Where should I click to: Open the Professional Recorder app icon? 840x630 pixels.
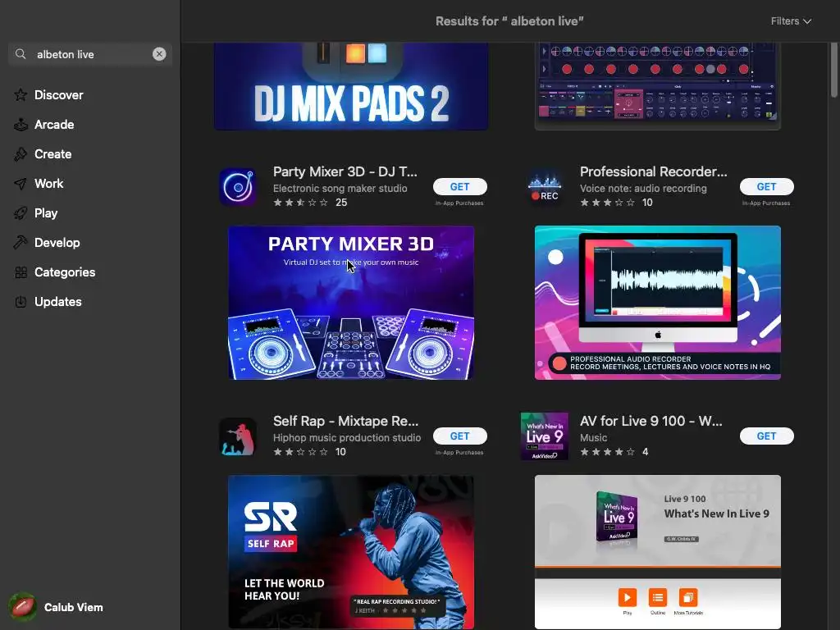pos(545,187)
